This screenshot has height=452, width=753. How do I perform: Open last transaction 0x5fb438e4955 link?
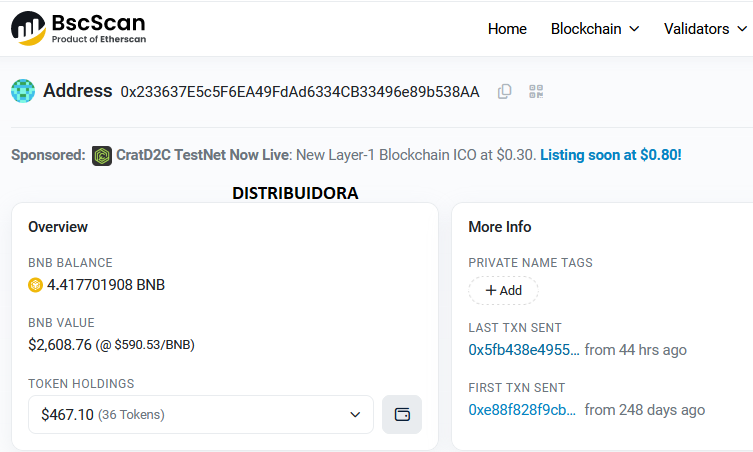coord(523,350)
